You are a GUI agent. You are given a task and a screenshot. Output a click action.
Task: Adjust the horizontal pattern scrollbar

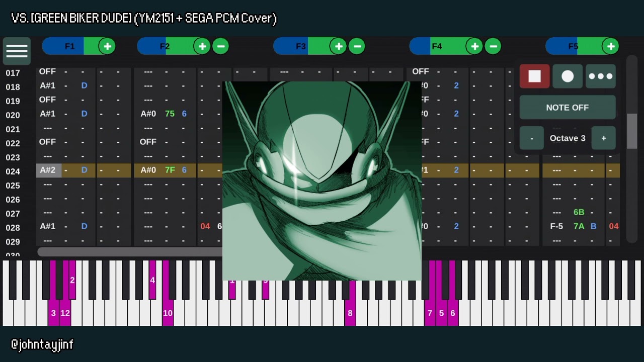[x=130, y=251]
